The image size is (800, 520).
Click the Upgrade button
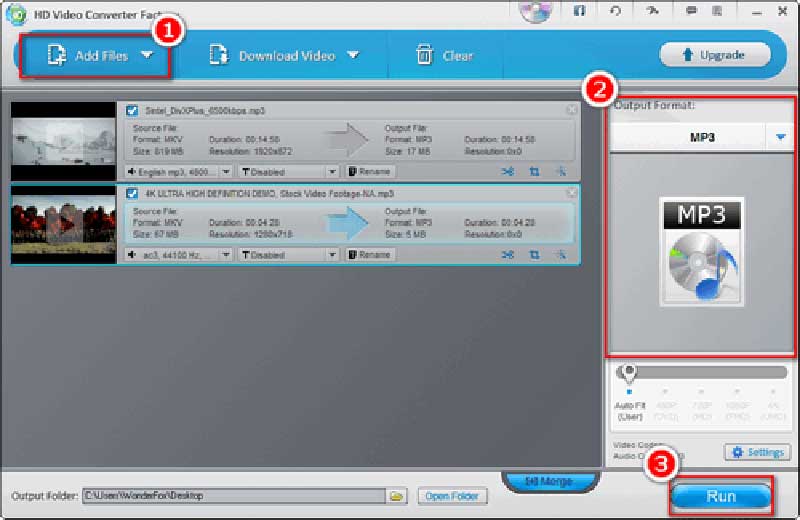pyautogui.click(x=715, y=55)
